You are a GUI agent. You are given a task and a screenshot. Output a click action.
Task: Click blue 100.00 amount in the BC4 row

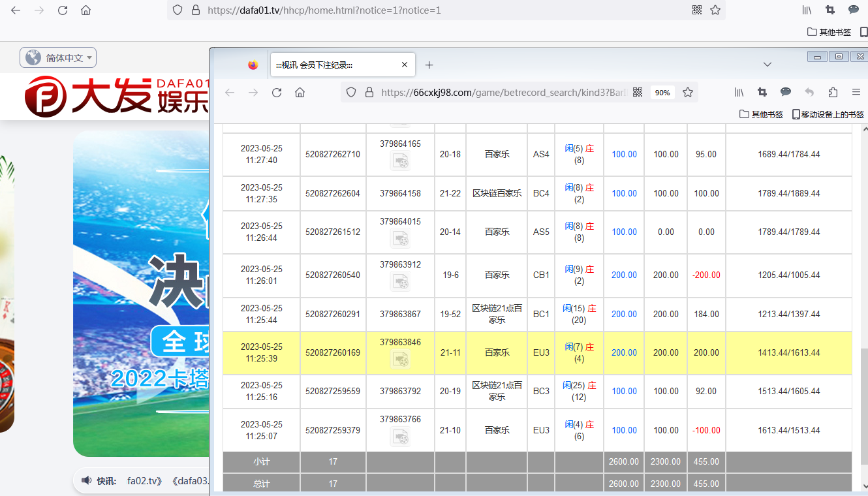coord(624,193)
